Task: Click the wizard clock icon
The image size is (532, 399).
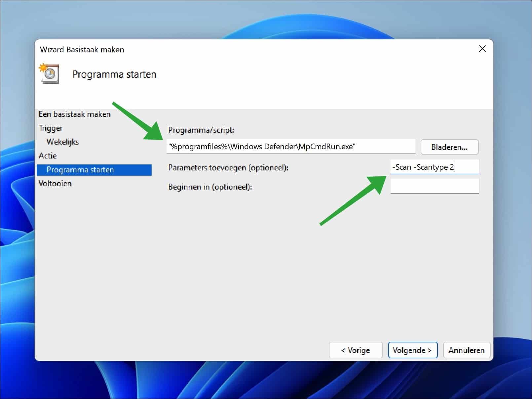Action: pyautogui.click(x=49, y=74)
